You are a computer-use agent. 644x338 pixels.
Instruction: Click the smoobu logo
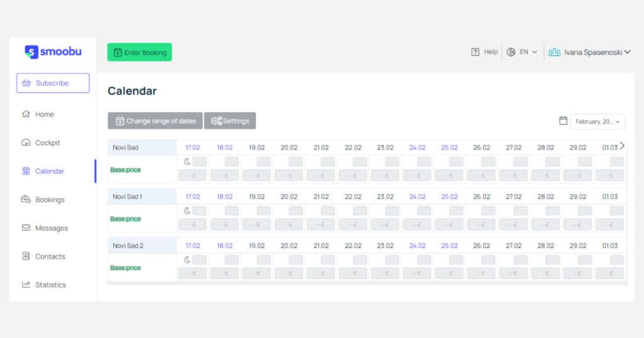tap(53, 52)
